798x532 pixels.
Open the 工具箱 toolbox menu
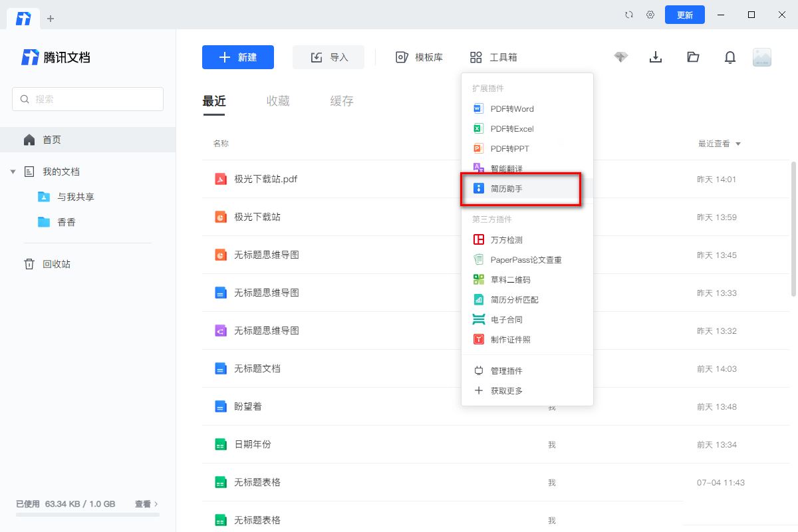pos(493,57)
